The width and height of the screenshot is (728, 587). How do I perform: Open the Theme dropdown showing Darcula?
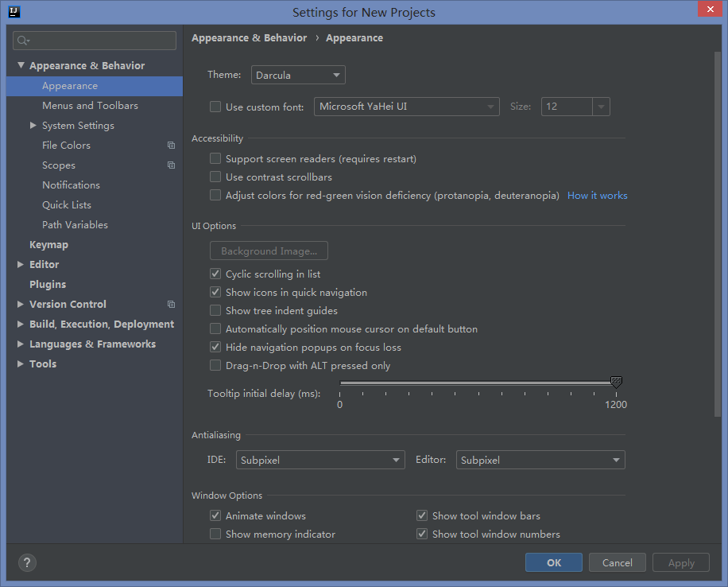point(298,76)
